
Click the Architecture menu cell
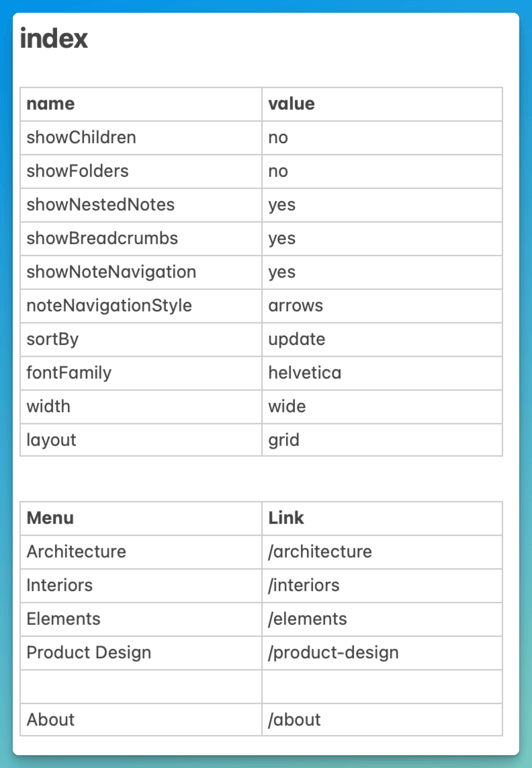point(141,552)
